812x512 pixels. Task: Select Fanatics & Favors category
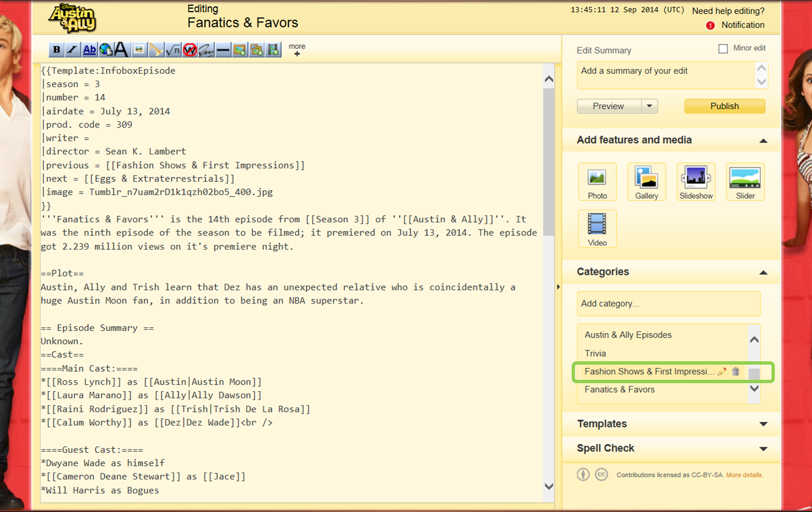point(620,389)
